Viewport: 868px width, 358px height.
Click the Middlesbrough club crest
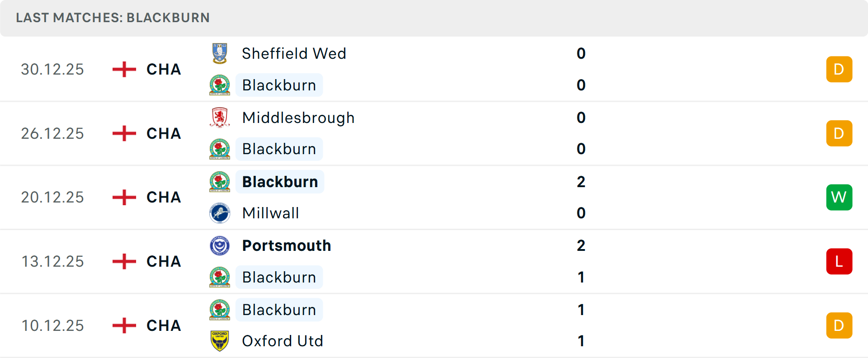tap(220, 118)
